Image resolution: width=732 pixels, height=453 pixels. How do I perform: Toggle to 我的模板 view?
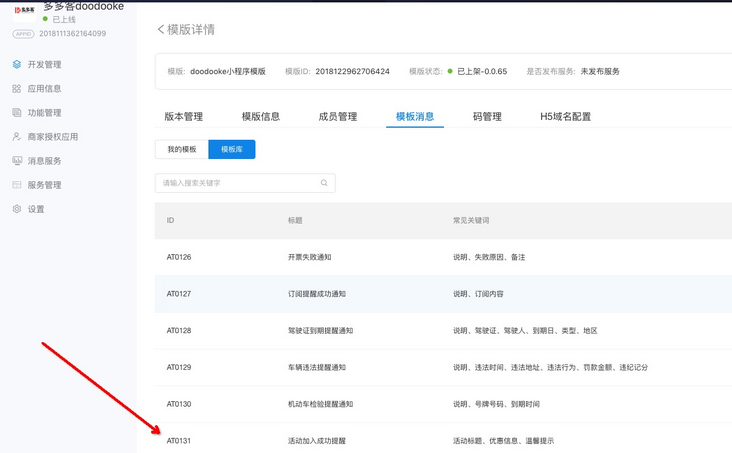click(x=182, y=149)
